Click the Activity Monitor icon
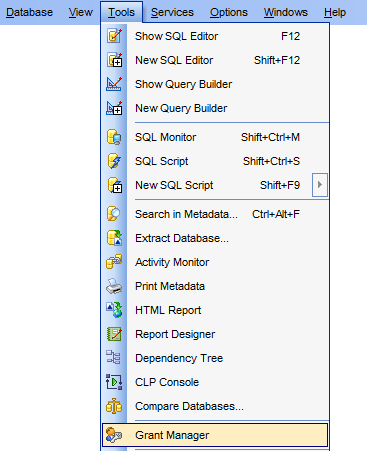The height and width of the screenshot is (451, 367). pos(114,262)
